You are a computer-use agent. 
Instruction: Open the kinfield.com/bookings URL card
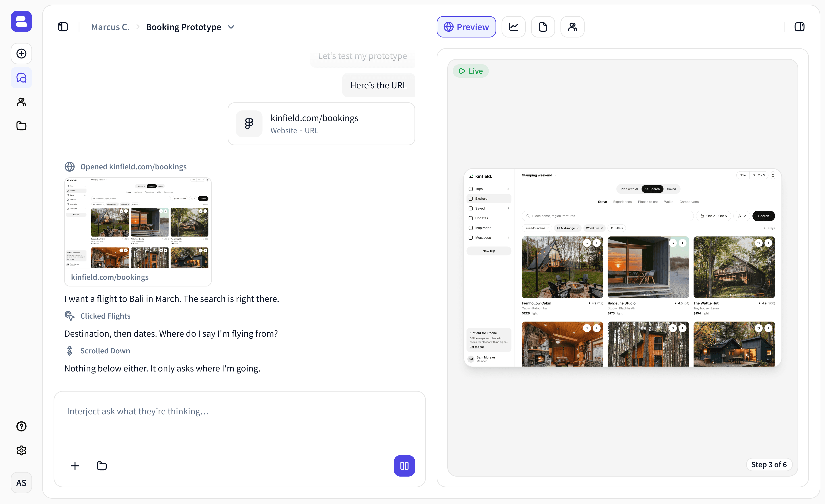(x=321, y=124)
